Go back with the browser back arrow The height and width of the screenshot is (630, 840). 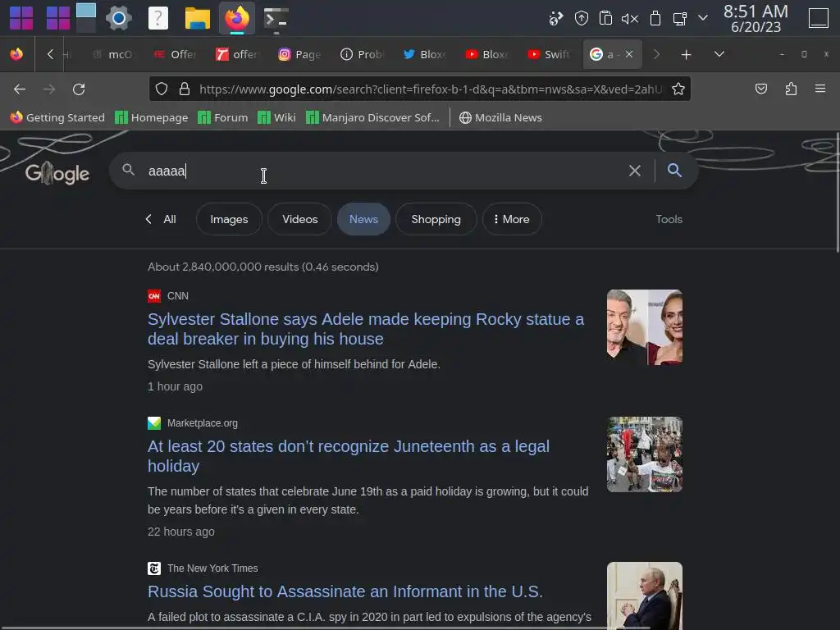(x=20, y=89)
